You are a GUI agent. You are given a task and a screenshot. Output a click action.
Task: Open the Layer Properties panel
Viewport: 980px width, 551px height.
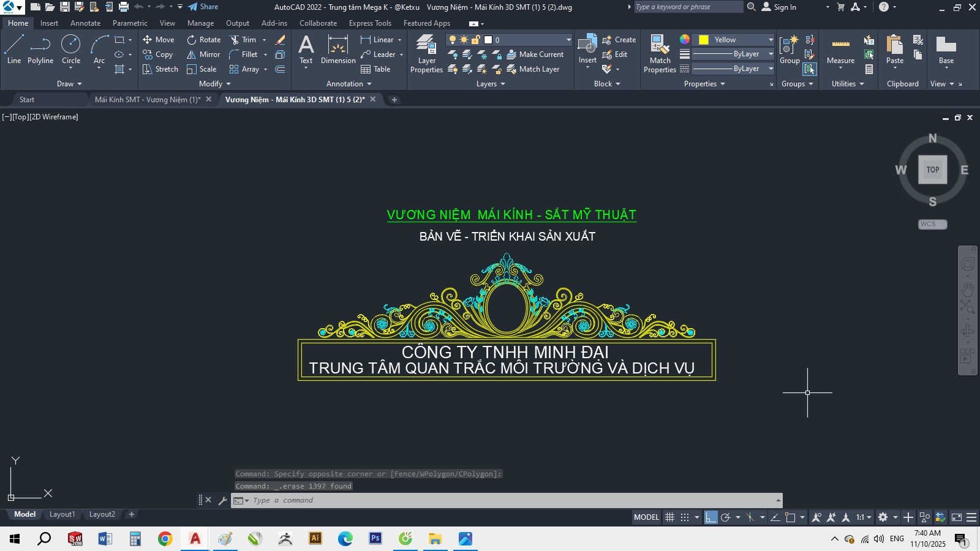point(426,54)
